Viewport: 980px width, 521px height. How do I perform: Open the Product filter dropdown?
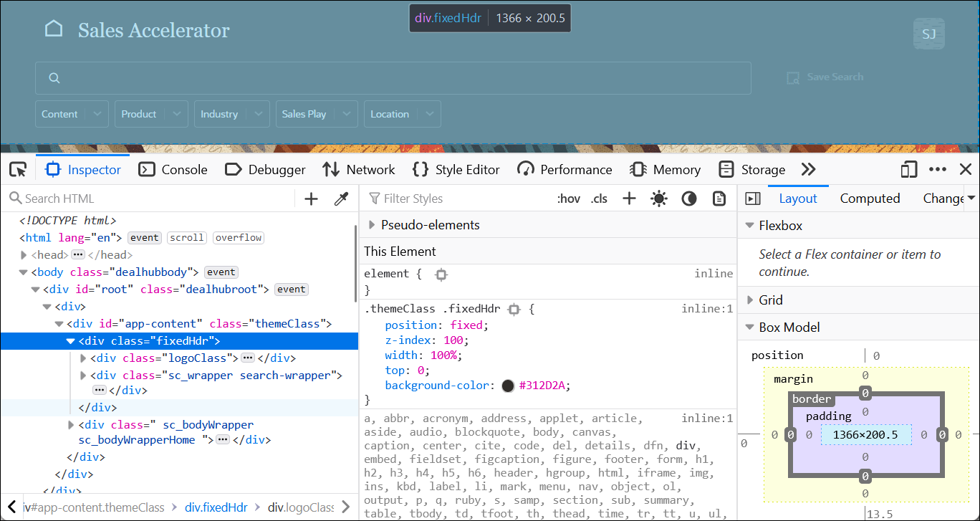pos(150,113)
